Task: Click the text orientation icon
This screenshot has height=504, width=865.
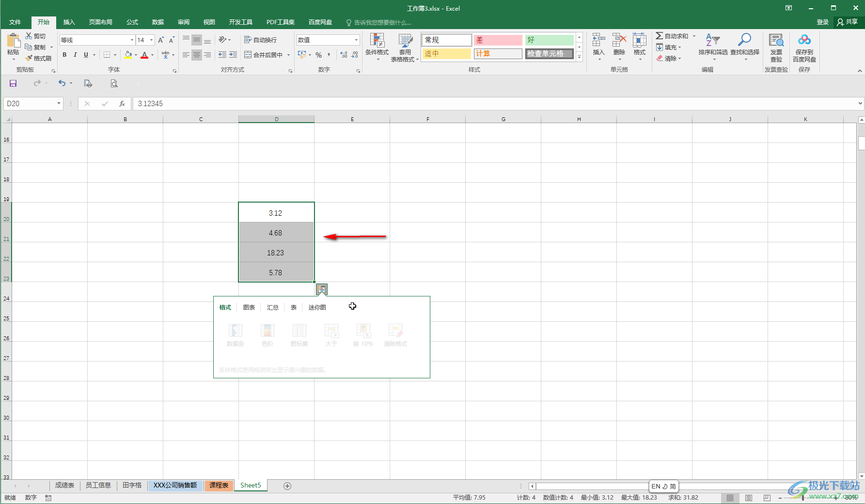Action: 222,40
